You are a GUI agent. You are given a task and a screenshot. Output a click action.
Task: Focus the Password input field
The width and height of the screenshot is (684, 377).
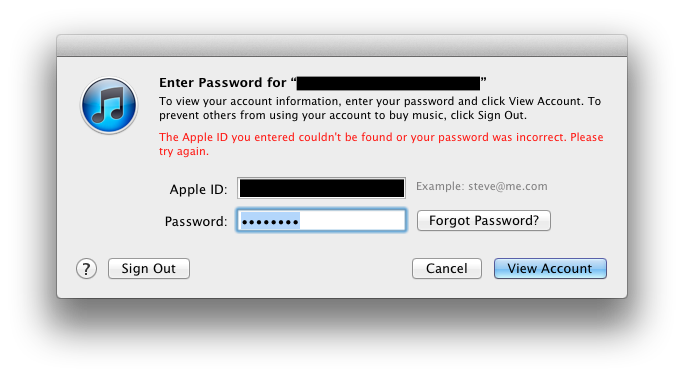click(321, 220)
